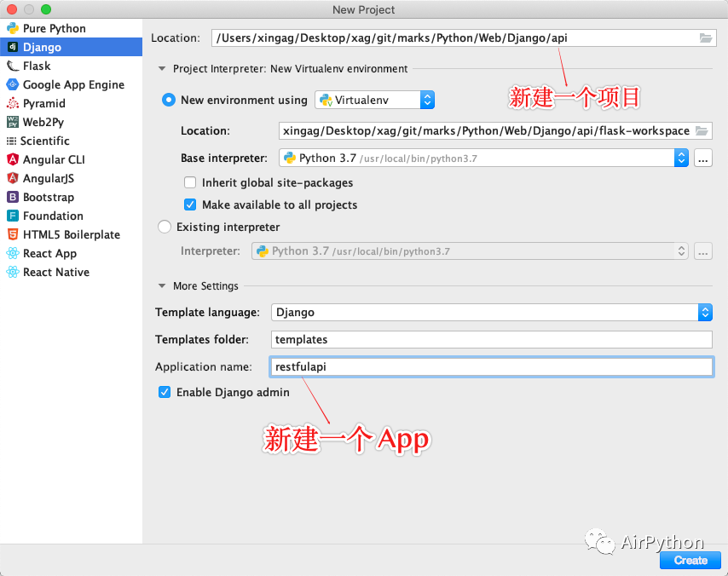Choose Angular CLI project type

pos(71,159)
